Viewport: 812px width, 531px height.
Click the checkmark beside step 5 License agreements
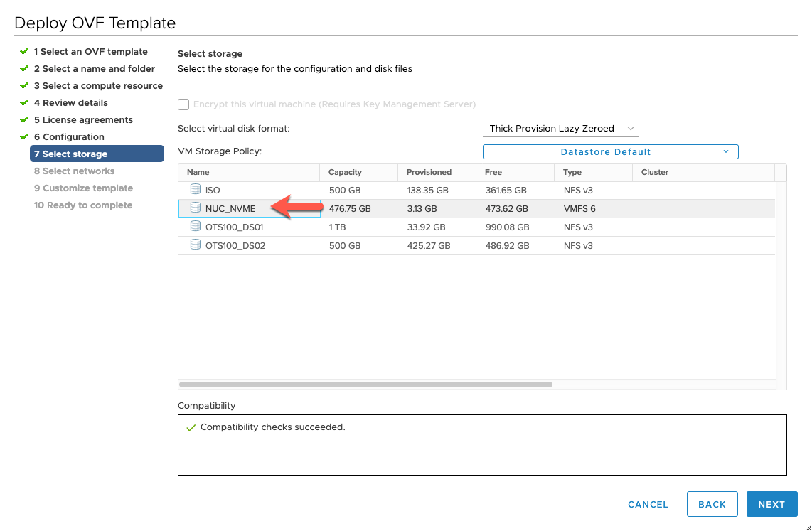pyautogui.click(x=24, y=119)
